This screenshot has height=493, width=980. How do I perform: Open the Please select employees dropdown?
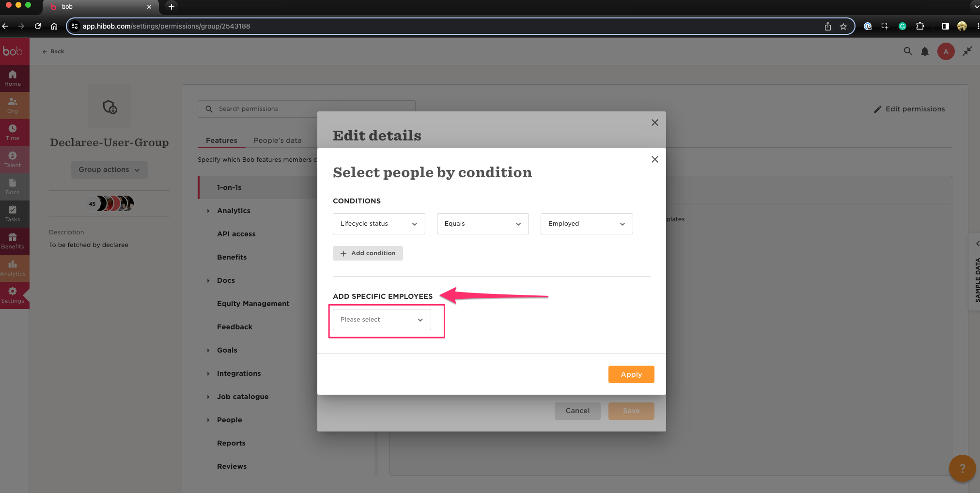click(382, 320)
